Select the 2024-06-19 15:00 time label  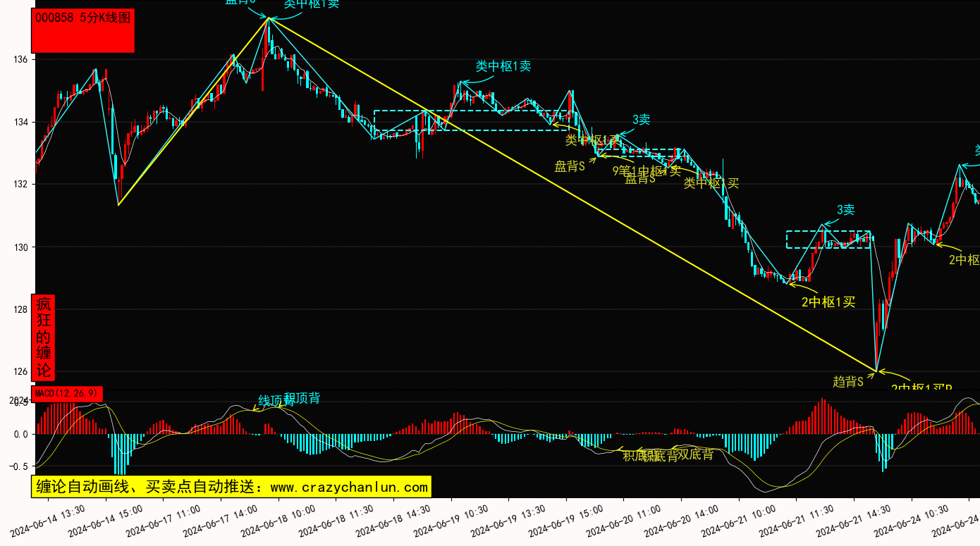[567, 521]
